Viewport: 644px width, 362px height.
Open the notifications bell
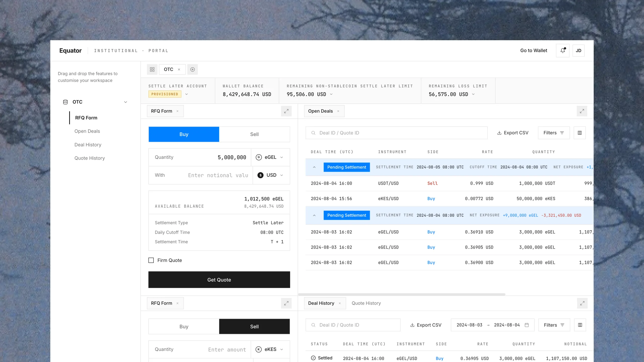coord(563,51)
